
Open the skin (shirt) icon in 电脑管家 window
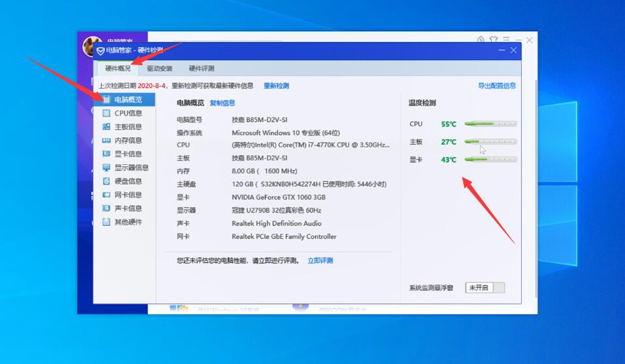click(493, 40)
